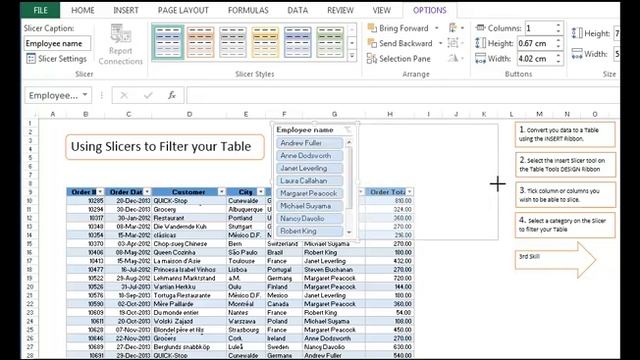Image resolution: width=640 pixels, height=360 pixels.
Task: Select column header D
Action: coord(189,114)
